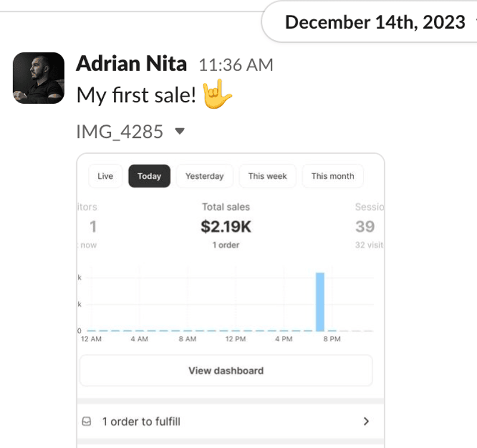Open the Adrian Nita sender name

[131, 64]
